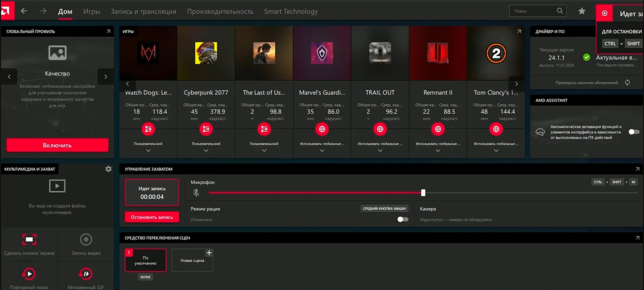
Task: Click the Tom Clancy's game thumbnail
Action: [496, 53]
